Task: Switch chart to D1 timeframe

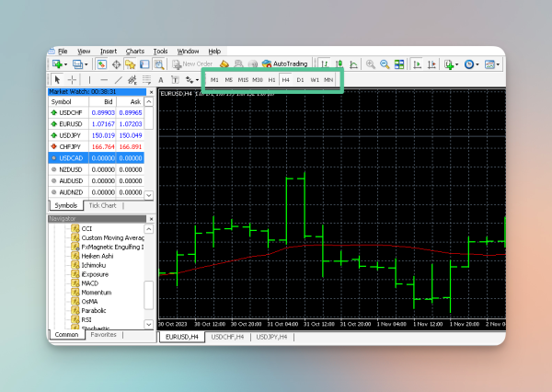Action: tap(300, 80)
